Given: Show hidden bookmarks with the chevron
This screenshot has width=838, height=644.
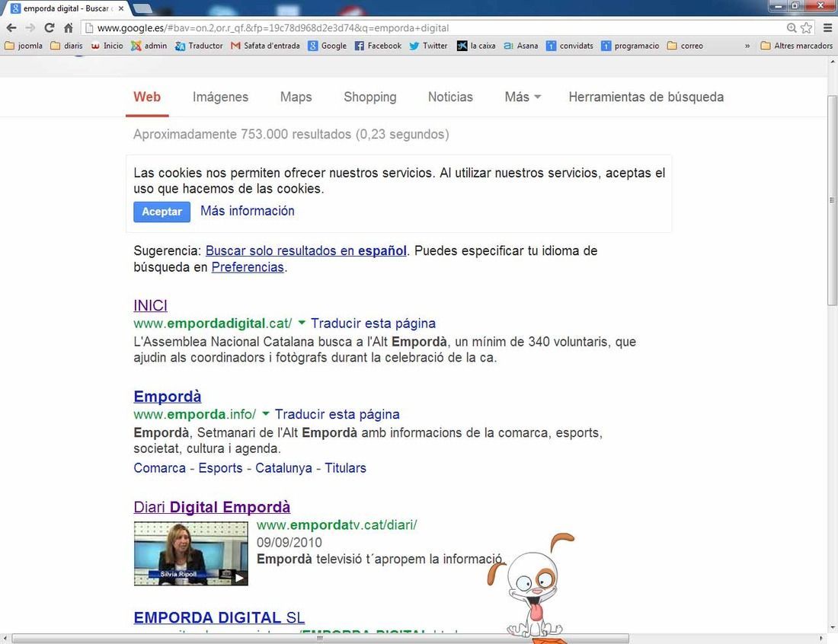Looking at the screenshot, I should coord(747,46).
